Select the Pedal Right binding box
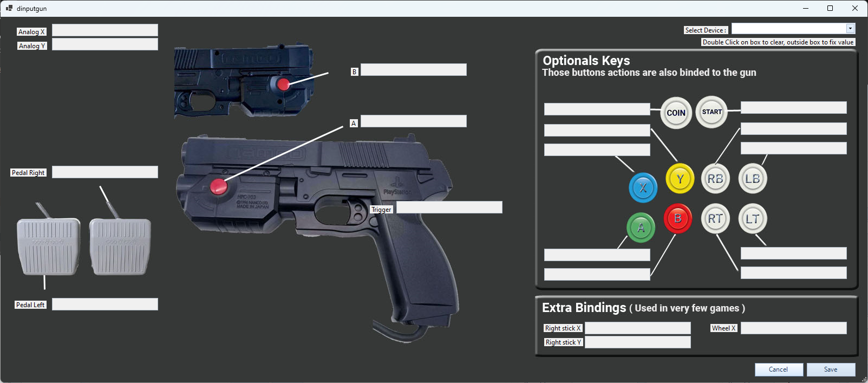This screenshot has width=868, height=383. (105, 172)
